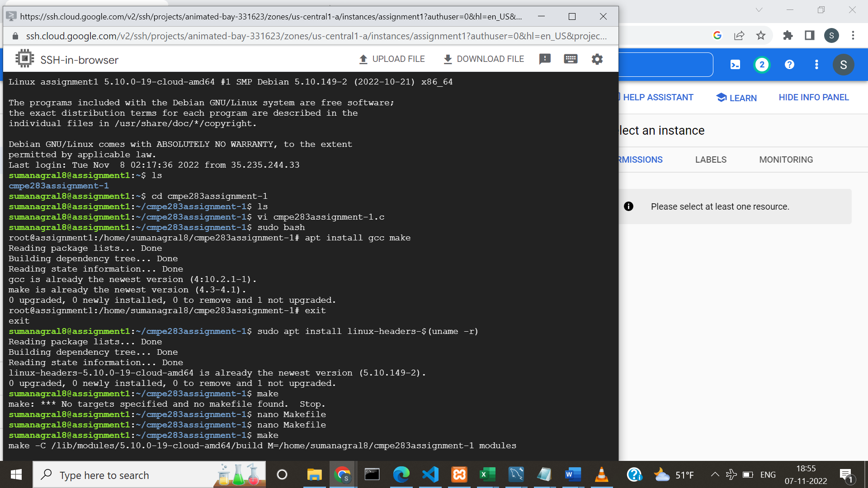Open the browser Extensions puzzle icon
Screen dimensions: 868x488
coord(788,36)
